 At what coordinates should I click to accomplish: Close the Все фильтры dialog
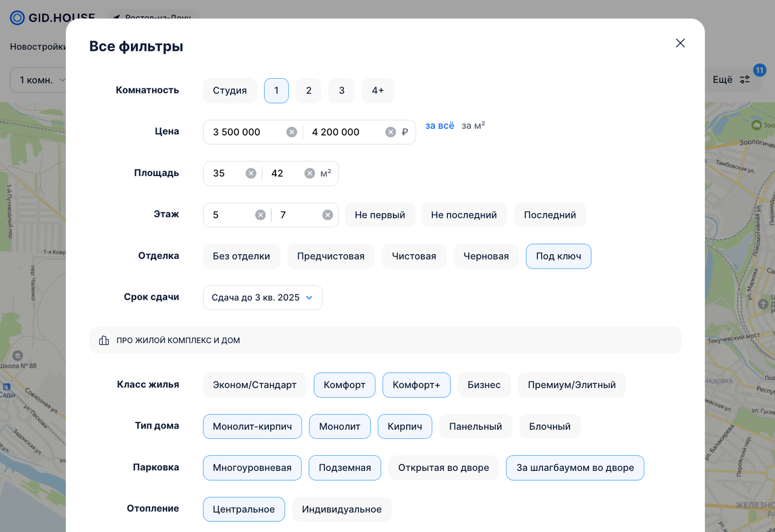[x=681, y=43]
